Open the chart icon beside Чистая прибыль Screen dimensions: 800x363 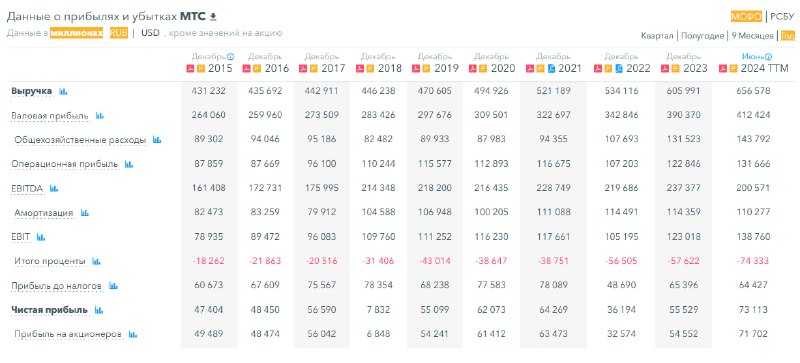(x=99, y=310)
